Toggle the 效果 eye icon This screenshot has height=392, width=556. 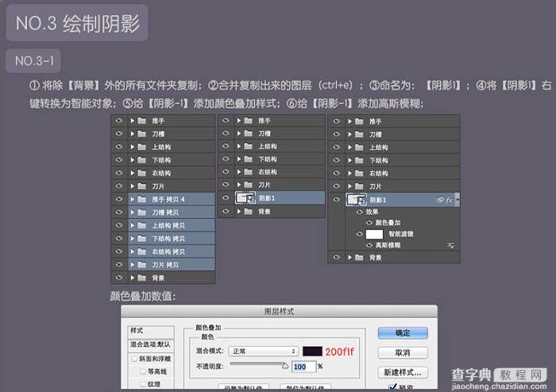pos(360,212)
